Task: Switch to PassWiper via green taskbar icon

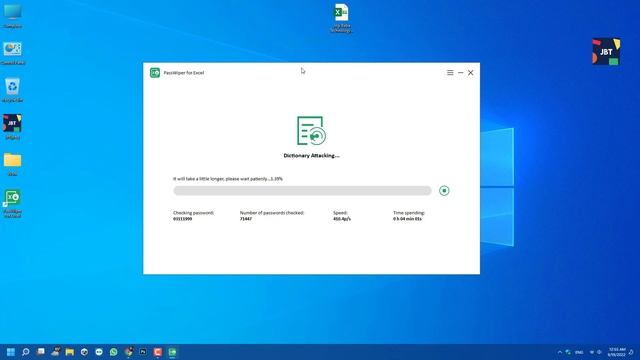Action: [173, 352]
